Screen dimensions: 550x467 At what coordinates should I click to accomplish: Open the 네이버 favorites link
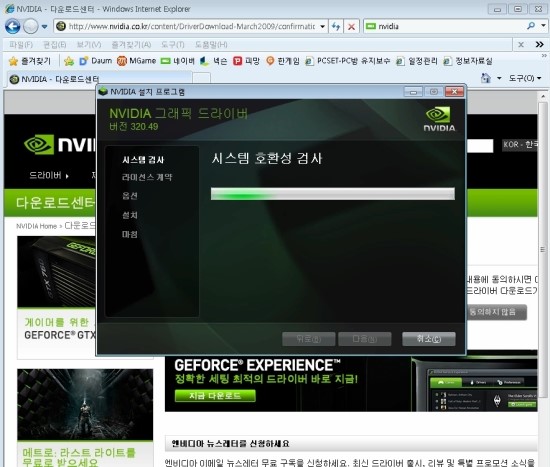point(177,61)
